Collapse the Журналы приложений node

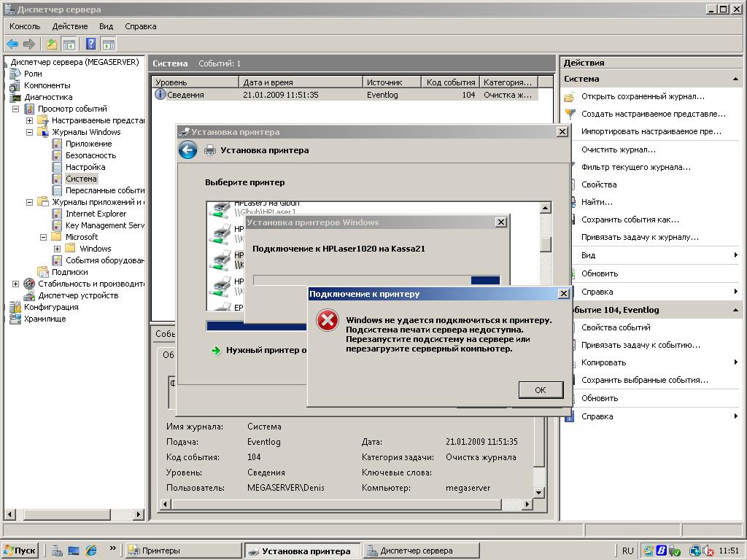(29, 202)
